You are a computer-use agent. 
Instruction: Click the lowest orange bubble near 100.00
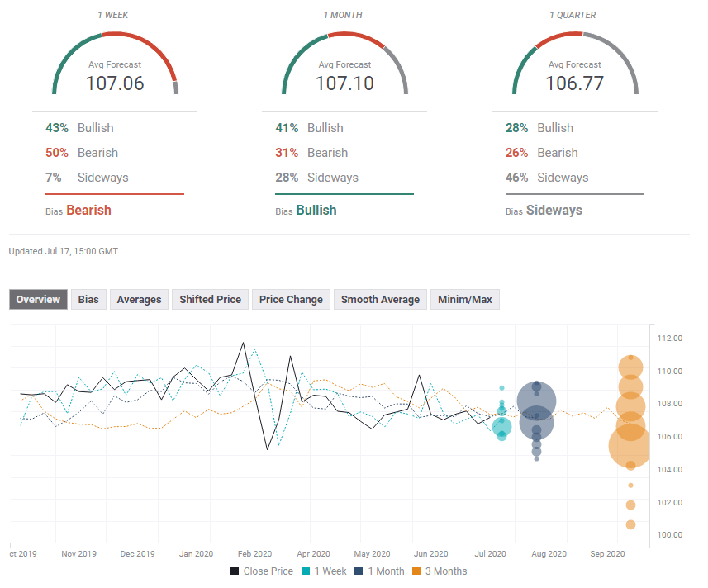tap(630, 524)
